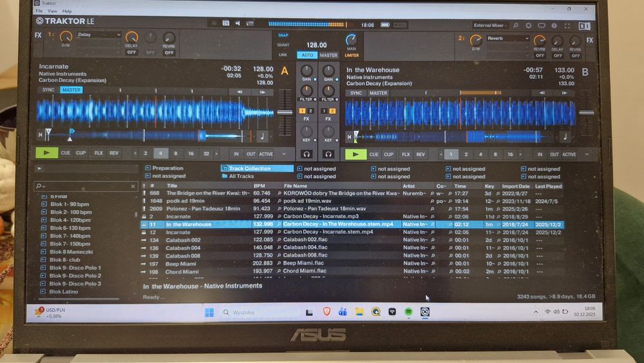This screenshot has height=363, width=644.
Task: Open Brave browser from taskbar
Action: [x=327, y=311]
